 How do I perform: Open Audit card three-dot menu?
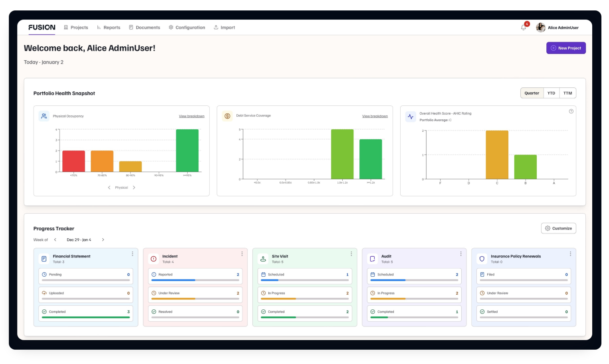(x=461, y=254)
